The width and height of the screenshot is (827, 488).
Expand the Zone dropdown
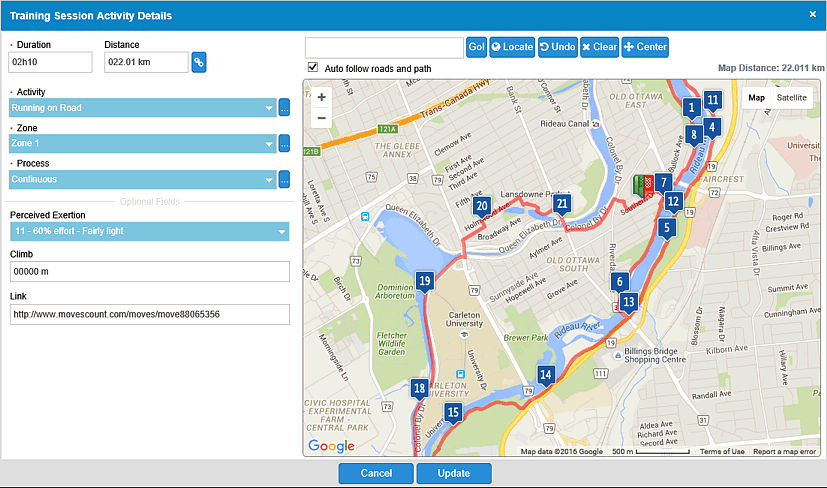point(142,144)
